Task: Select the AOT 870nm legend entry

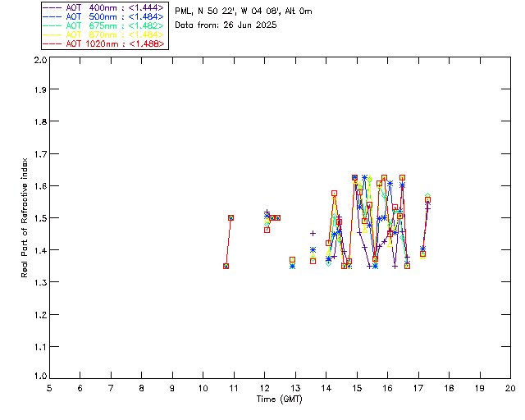Action: (114, 34)
